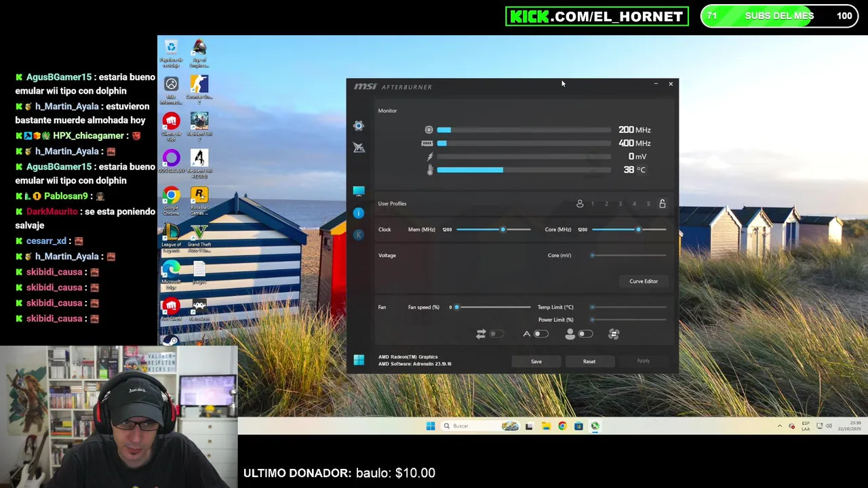Click the K Kombustor icon in sidebar
The height and width of the screenshot is (488, 868).
(359, 235)
